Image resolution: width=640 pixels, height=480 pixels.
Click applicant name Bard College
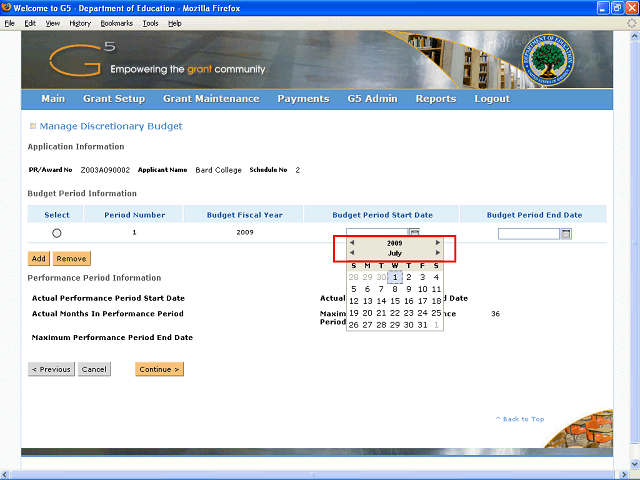pyautogui.click(x=218, y=170)
